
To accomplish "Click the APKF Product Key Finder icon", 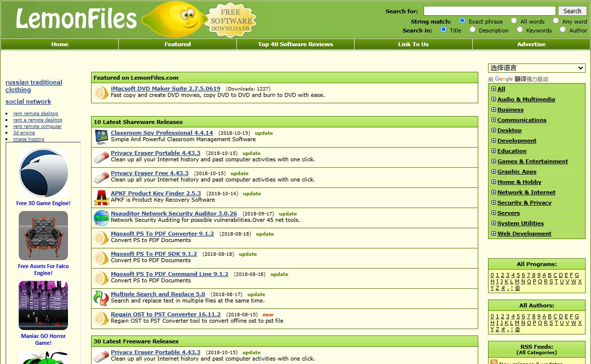I will 101,197.
